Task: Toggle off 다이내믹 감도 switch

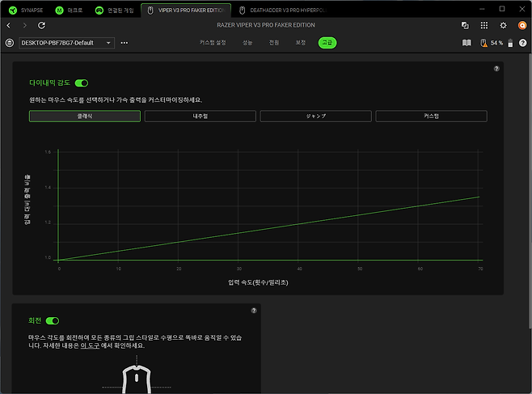Action: tap(82, 83)
